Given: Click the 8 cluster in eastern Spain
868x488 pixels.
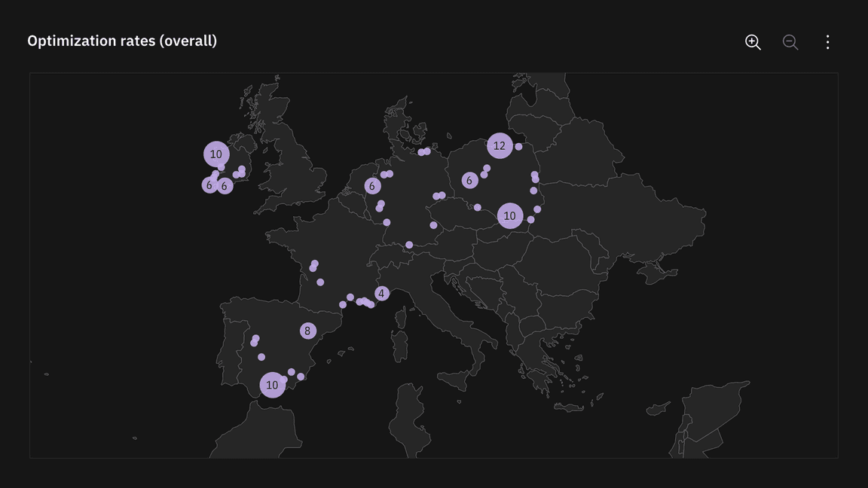Looking at the screenshot, I should (307, 331).
